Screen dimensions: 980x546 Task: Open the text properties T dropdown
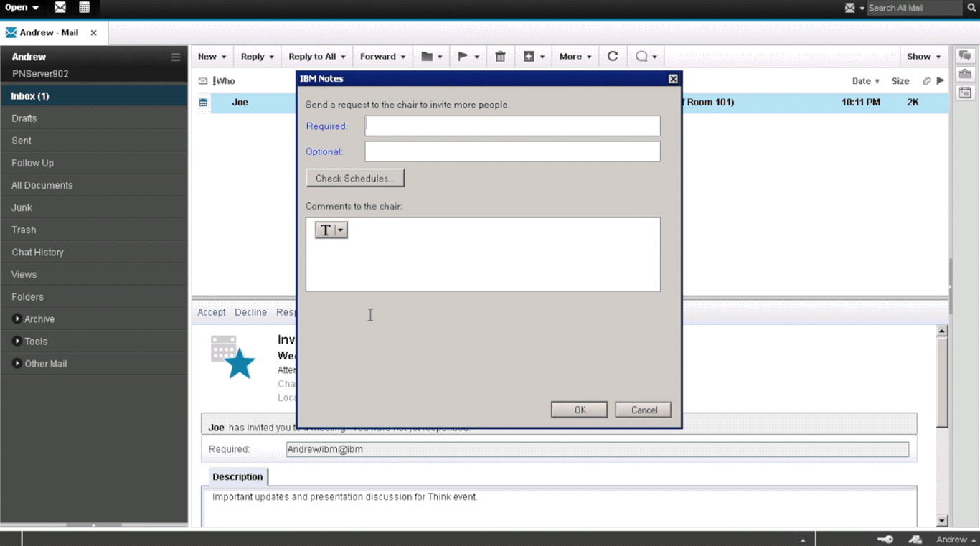[x=331, y=230]
